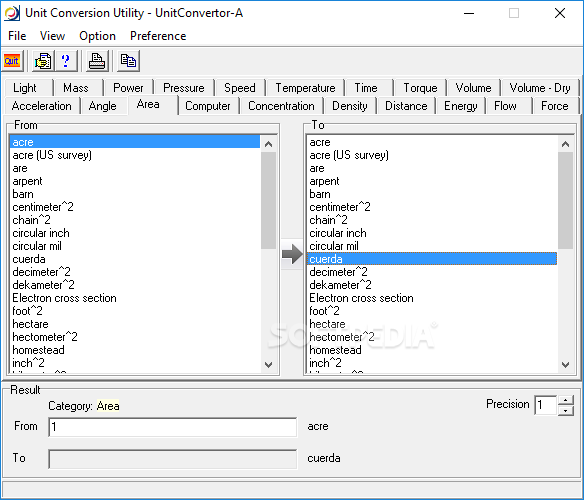Open help with the blue question mark icon
584x500 pixels.
[x=66, y=61]
